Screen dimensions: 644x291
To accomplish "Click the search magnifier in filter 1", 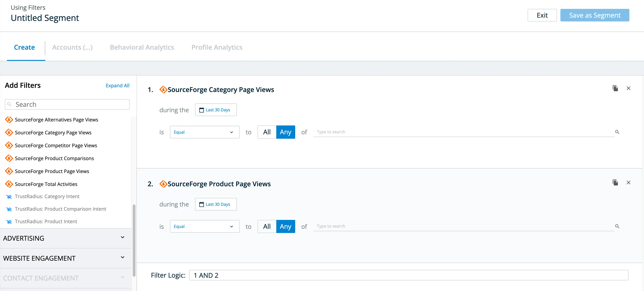I will tap(617, 132).
